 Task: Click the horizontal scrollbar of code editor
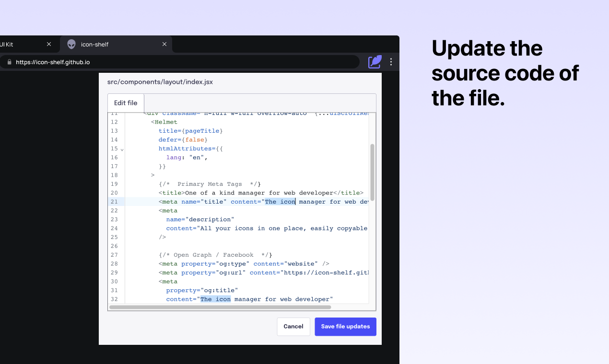coord(220,307)
